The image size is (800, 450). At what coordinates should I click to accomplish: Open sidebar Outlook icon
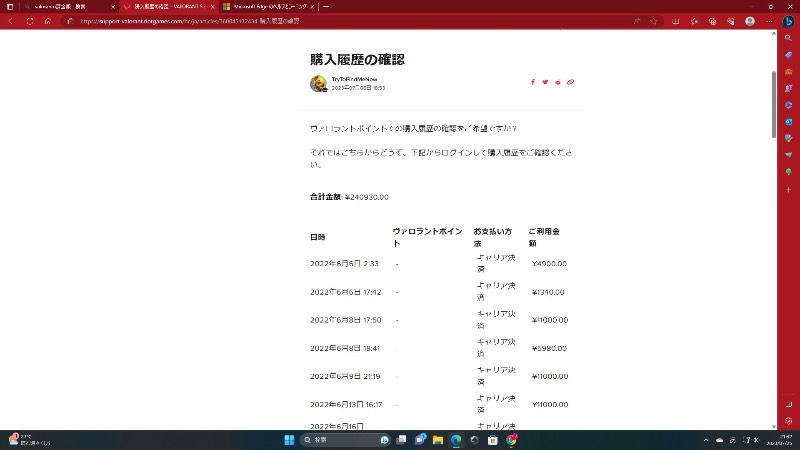[788, 122]
